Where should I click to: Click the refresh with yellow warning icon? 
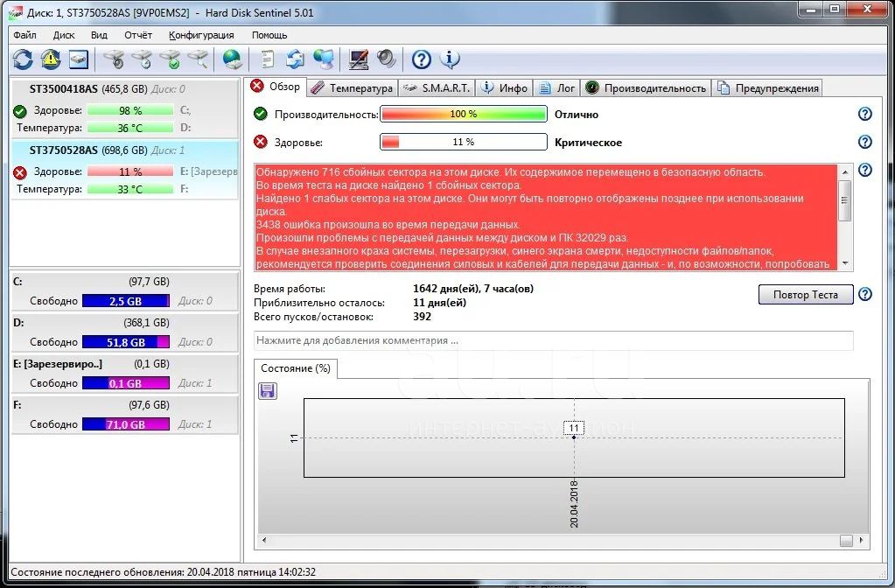[x=51, y=59]
